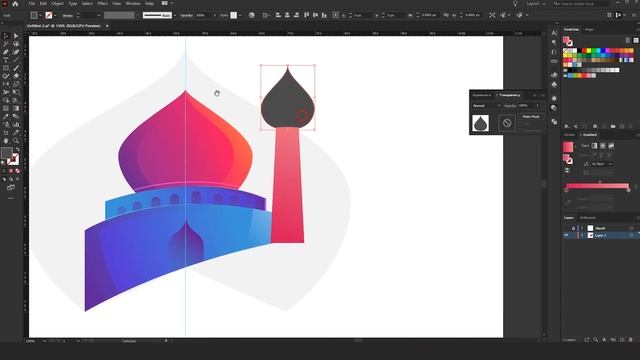Choose Radial Gradient type button

[x=603, y=146]
